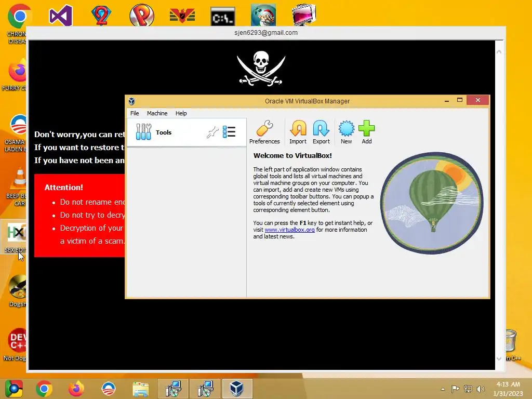This screenshot has width=532, height=399.
Task: Click the red number 2 desktop icon
Action: pos(101,15)
